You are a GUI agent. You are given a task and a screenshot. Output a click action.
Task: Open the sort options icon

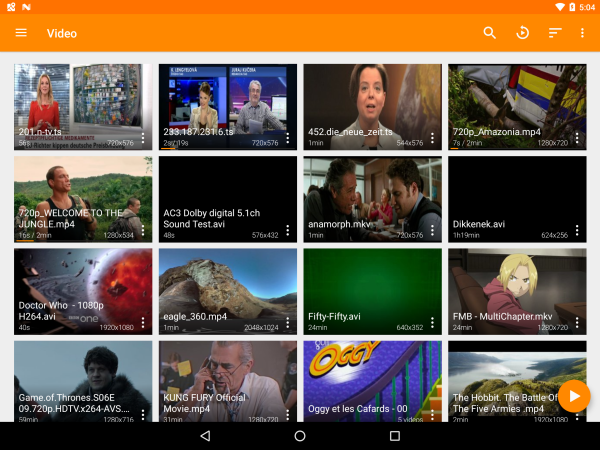point(555,33)
